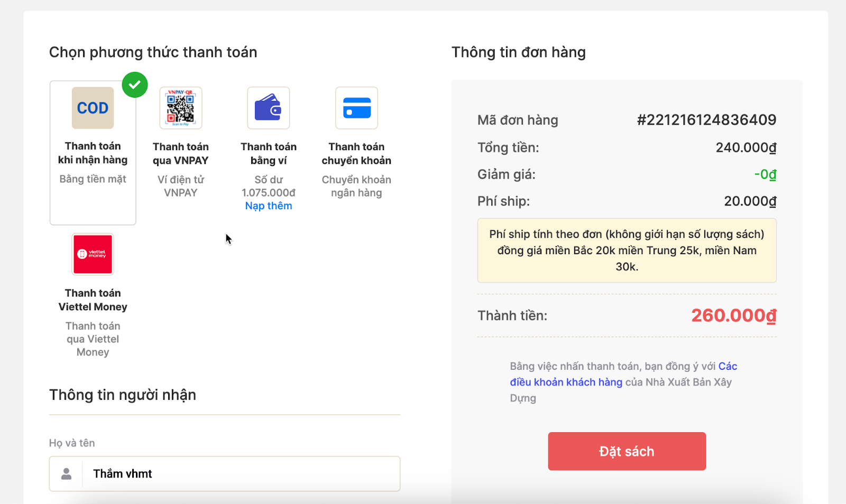Choose the Viettel Money logo
The width and height of the screenshot is (846, 504).
(93, 254)
